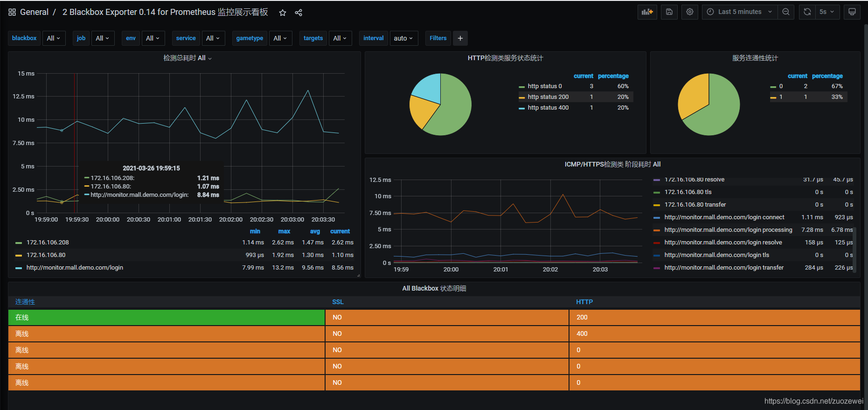Open the HTTP检测类服务状态统计 panel title menu

tap(505, 58)
